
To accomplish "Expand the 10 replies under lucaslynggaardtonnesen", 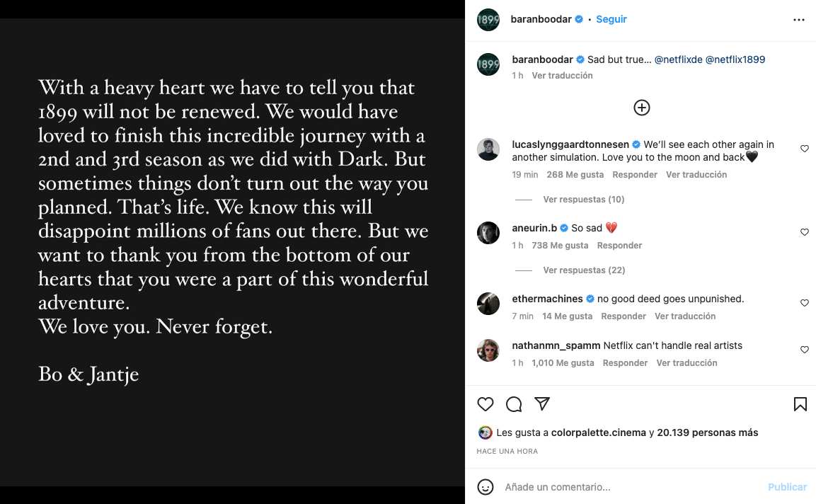I will [583, 200].
